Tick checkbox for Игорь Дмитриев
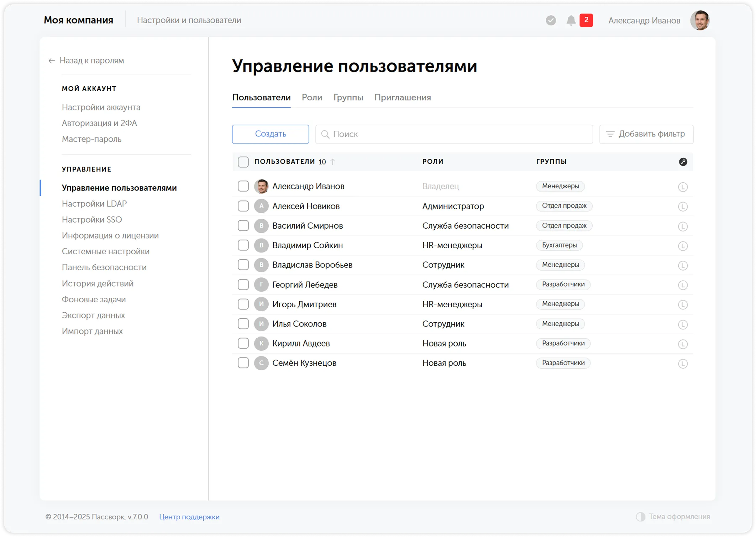Viewport: 756px width, 537px height. tap(243, 304)
